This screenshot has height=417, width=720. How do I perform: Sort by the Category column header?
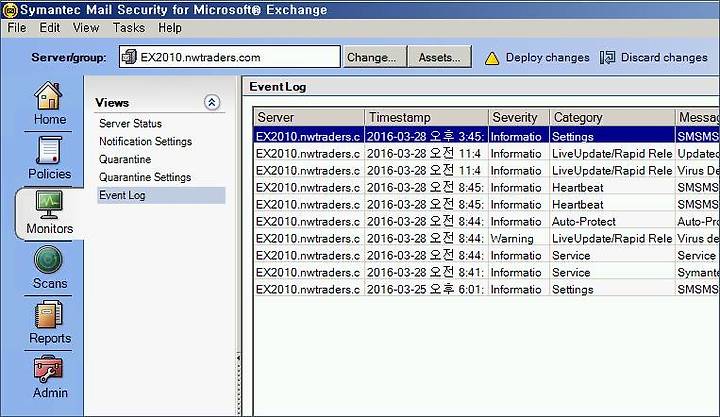click(x=613, y=118)
